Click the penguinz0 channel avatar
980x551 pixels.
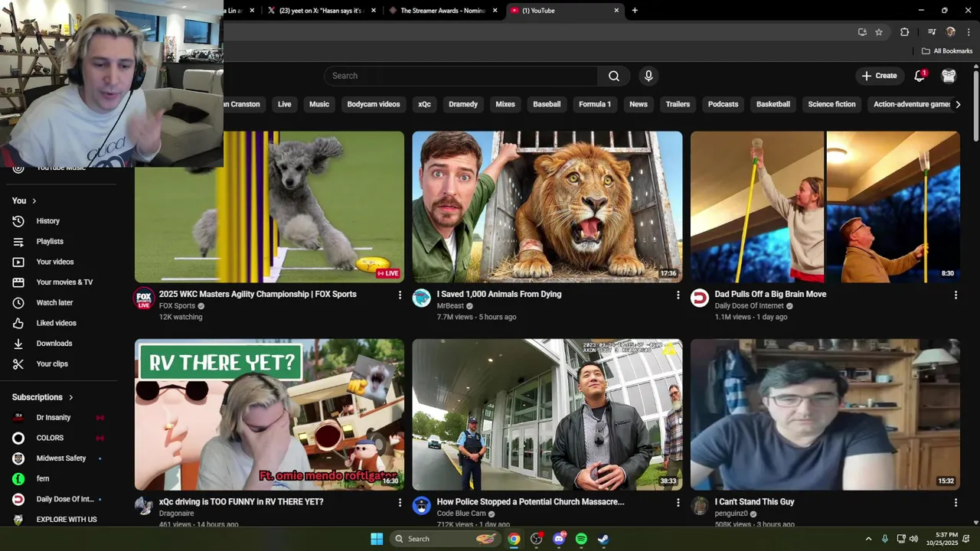coord(700,506)
